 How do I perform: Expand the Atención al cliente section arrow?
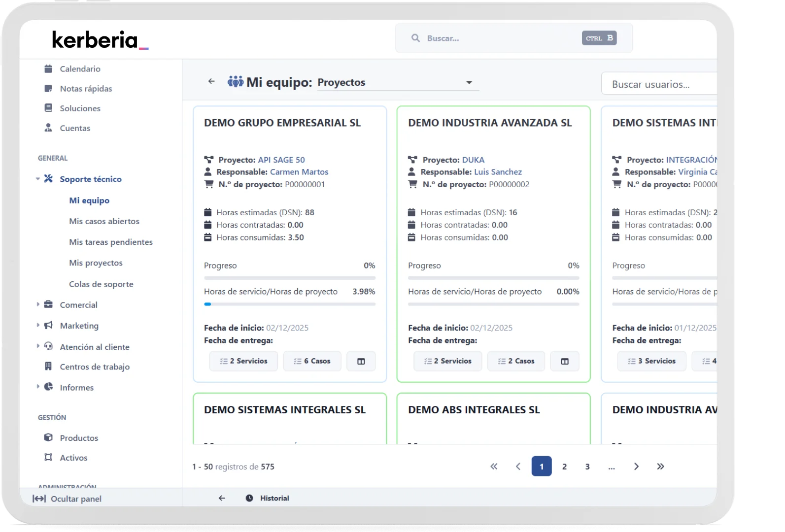[x=38, y=346]
